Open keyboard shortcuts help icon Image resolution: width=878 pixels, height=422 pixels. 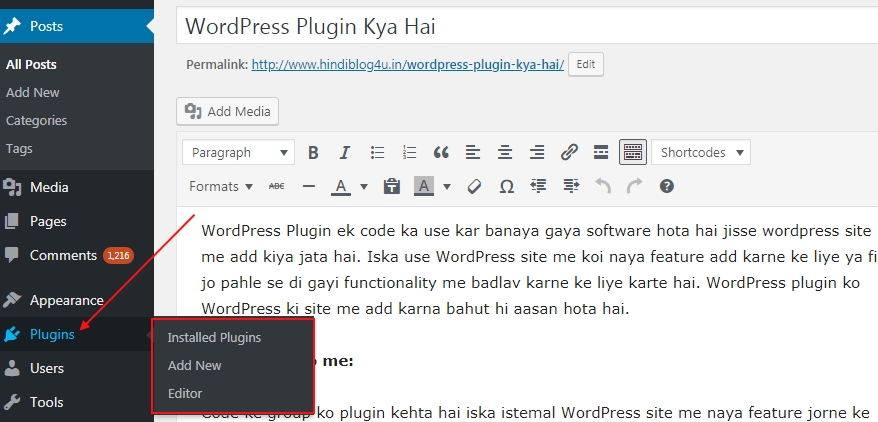point(666,186)
